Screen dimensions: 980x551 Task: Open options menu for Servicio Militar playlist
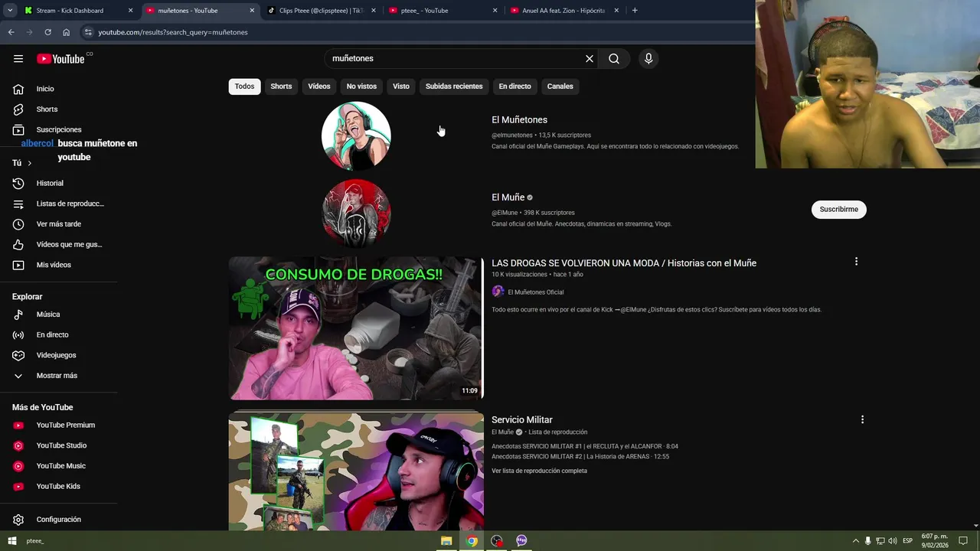(862, 419)
